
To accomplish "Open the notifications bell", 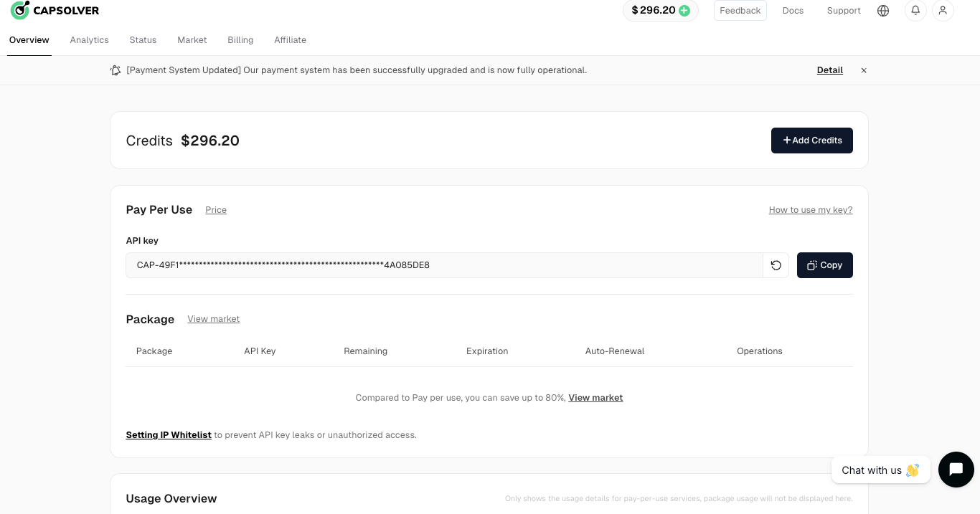I will point(915,11).
